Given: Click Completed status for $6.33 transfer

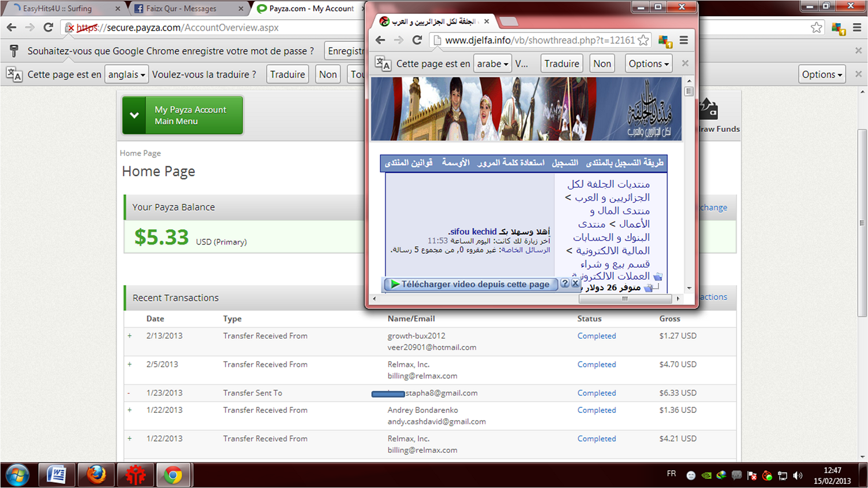Looking at the screenshot, I should tap(597, 393).
